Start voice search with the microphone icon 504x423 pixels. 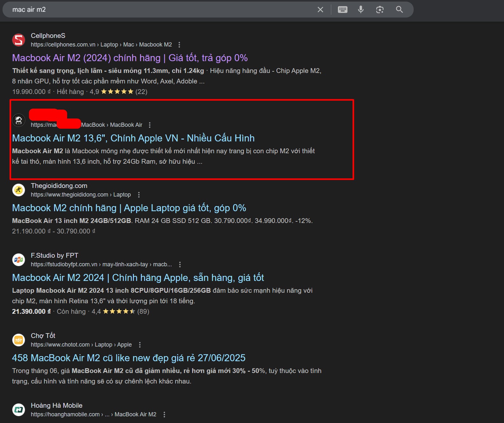click(361, 10)
